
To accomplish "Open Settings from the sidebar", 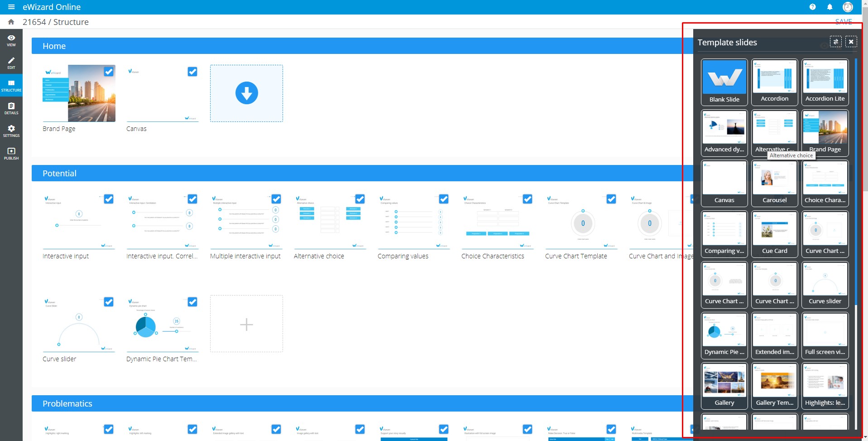I will [x=11, y=131].
